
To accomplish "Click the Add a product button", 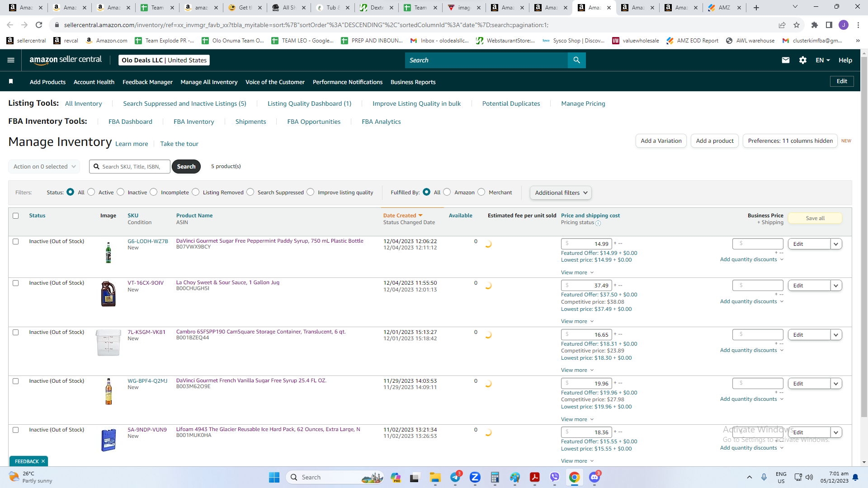I will click(715, 141).
